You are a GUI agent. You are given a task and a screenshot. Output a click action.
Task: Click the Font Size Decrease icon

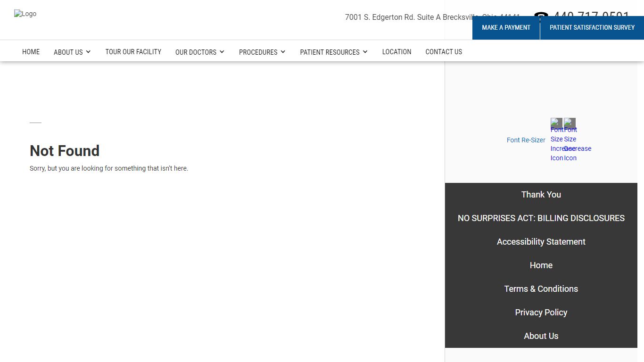point(570,123)
